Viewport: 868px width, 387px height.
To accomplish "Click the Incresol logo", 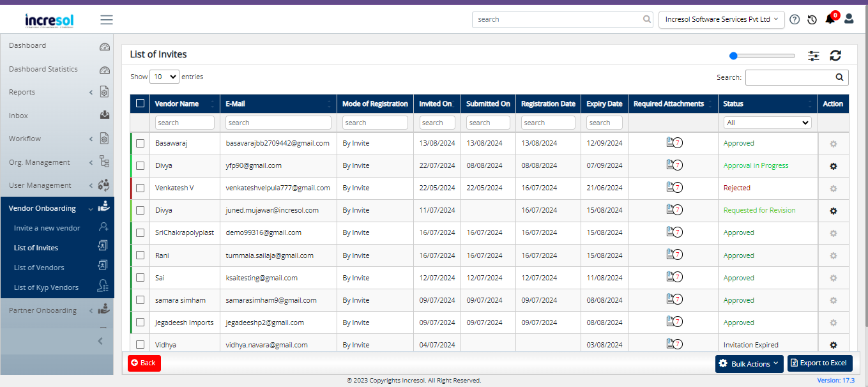I will 49,20.
